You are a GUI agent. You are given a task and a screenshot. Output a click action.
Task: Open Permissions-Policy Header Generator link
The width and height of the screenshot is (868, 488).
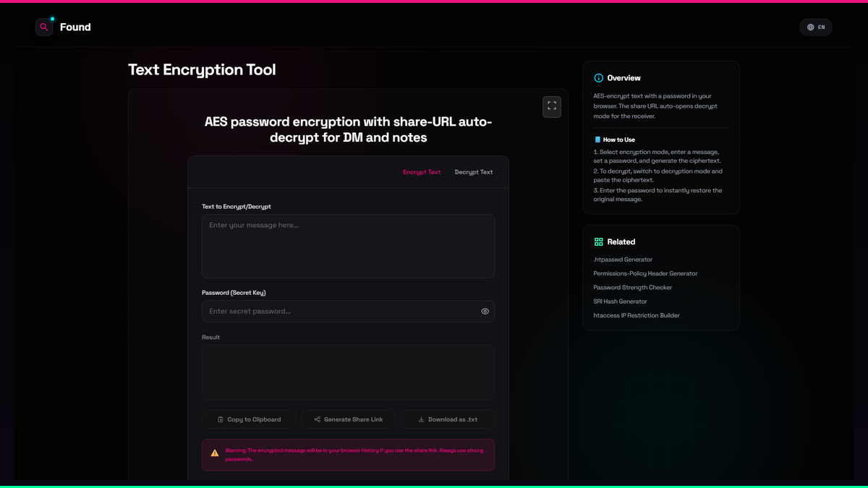(645, 273)
